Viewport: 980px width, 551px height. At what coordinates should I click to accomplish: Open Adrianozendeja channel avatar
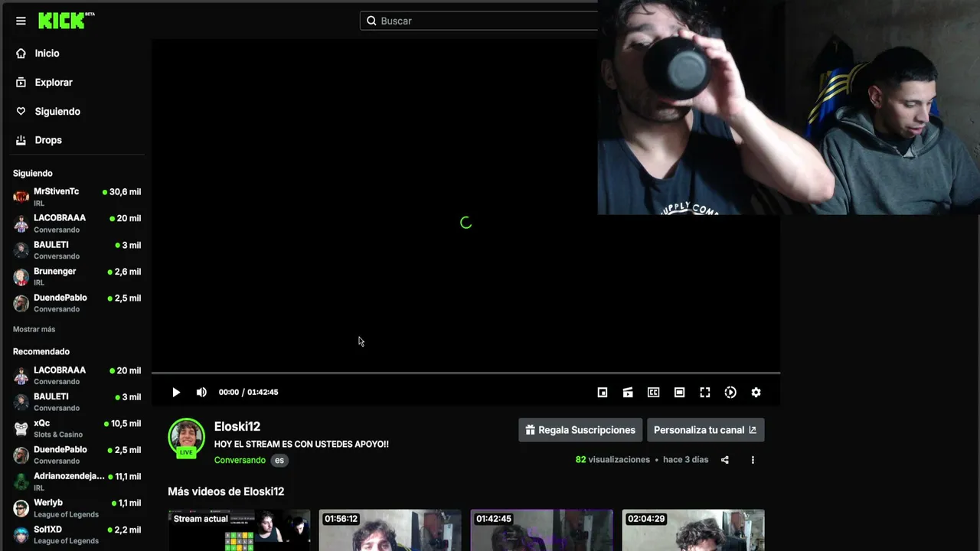point(21,482)
